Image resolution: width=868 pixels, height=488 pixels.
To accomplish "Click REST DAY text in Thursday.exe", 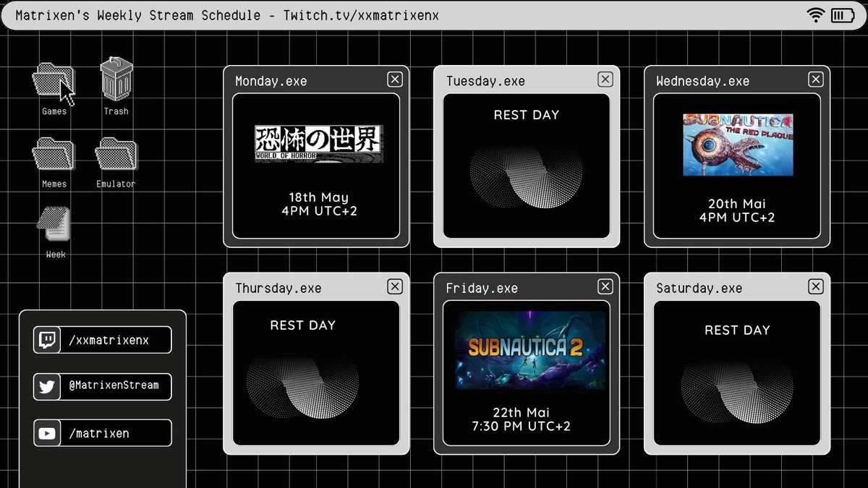I will pyautogui.click(x=303, y=325).
